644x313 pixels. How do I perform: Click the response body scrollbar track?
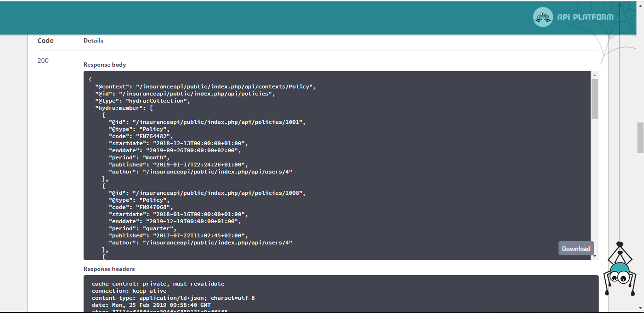(594, 189)
